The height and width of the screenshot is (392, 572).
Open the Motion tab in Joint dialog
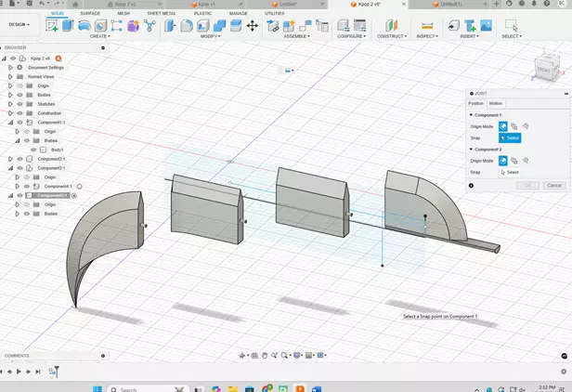tap(496, 103)
